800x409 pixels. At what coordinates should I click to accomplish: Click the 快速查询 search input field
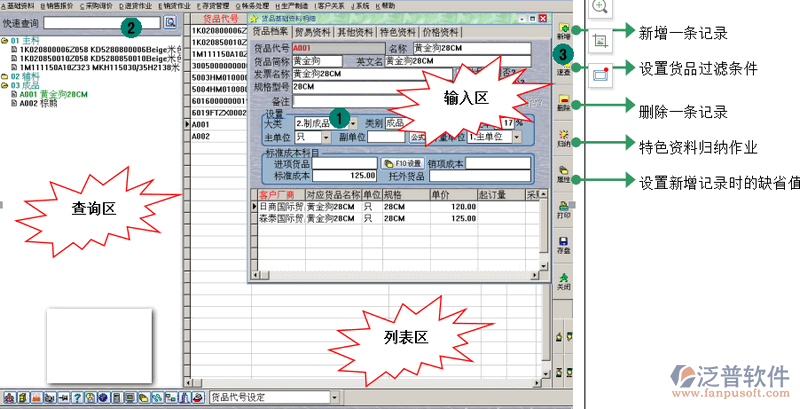(x=102, y=22)
